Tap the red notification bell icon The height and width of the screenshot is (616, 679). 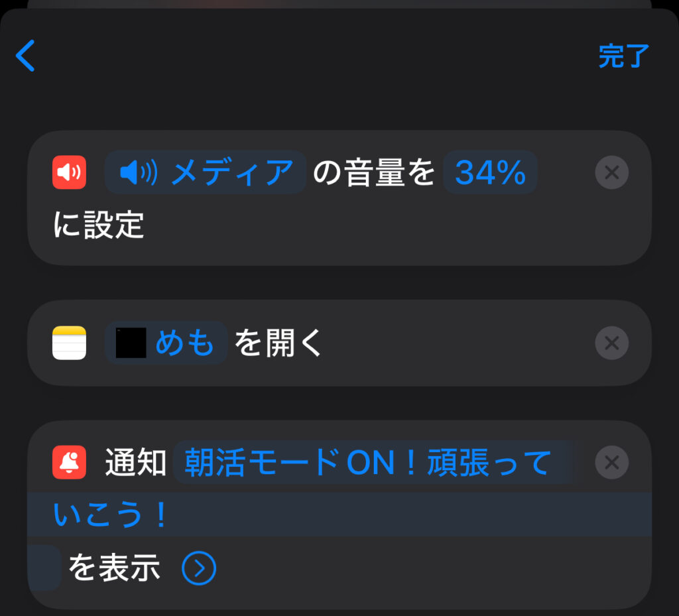(x=69, y=462)
